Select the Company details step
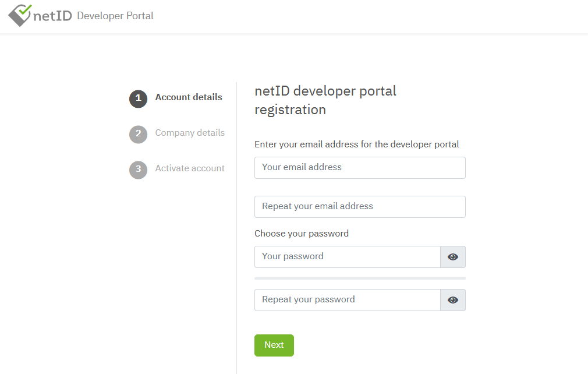Screen dimensions: 588x374 [190, 133]
